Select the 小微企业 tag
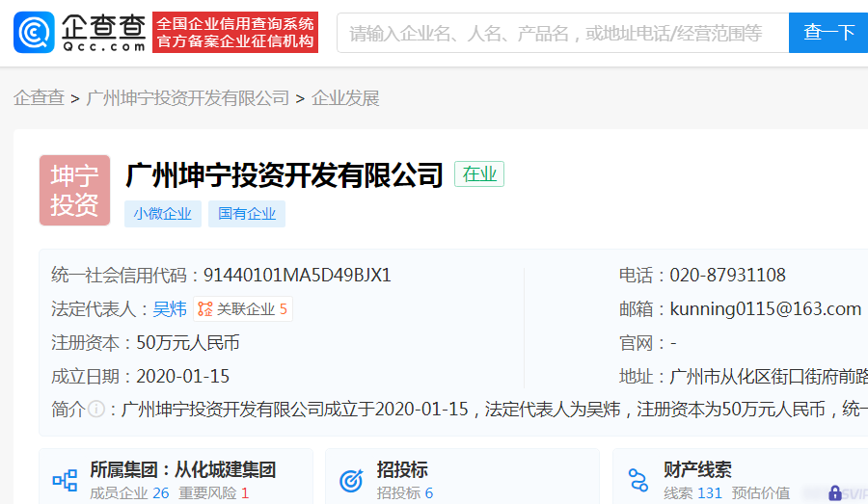The height and width of the screenshot is (504, 868). [163, 214]
